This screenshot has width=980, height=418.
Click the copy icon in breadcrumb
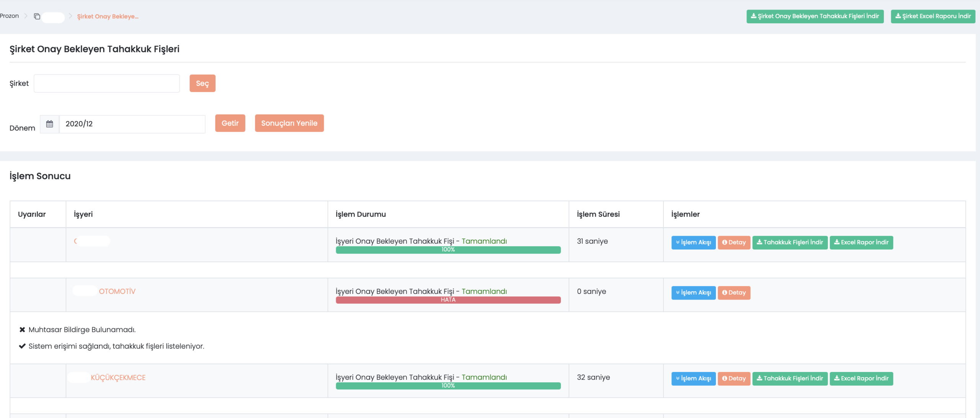[37, 16]
